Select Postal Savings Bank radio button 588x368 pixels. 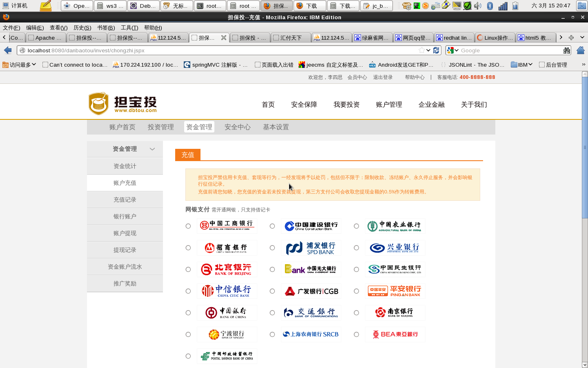(188, 356)
